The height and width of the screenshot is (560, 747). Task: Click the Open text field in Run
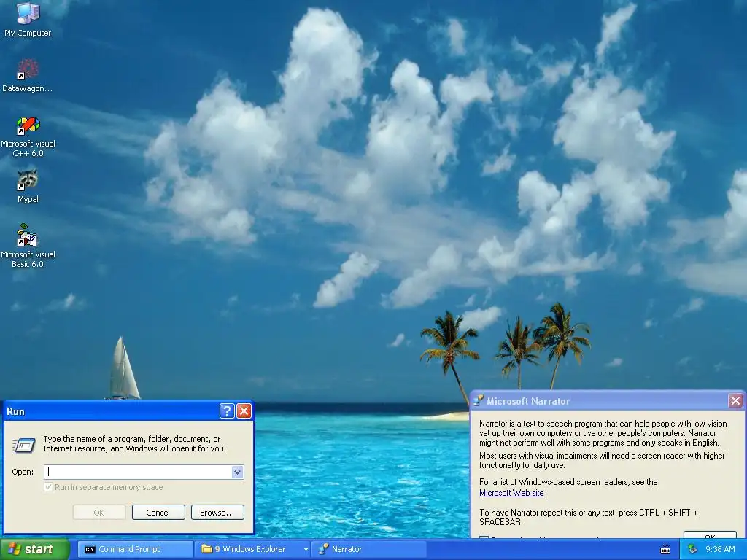pos(138,472)
